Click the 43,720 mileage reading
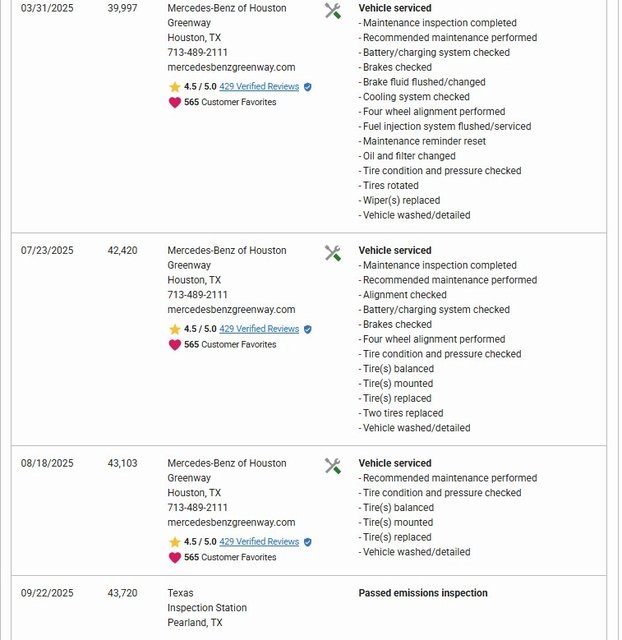The height and width of the screenshot is (640, 622). click(123, 593)
